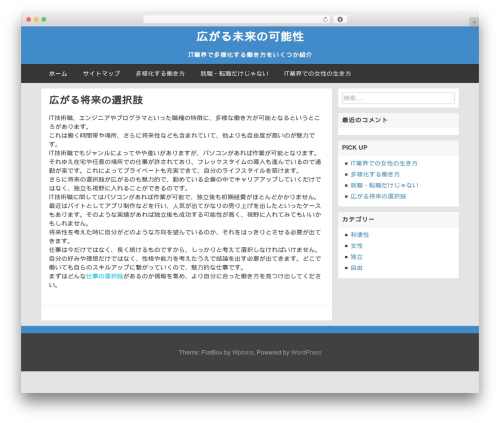Screen dimensions: 500x423
Task: Click the カテゴリー widget heading
Action: tap(358, 219)
